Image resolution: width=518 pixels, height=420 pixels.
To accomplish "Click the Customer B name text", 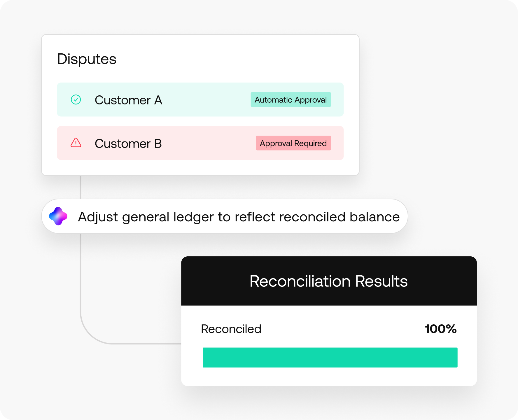I will (128, 143).
